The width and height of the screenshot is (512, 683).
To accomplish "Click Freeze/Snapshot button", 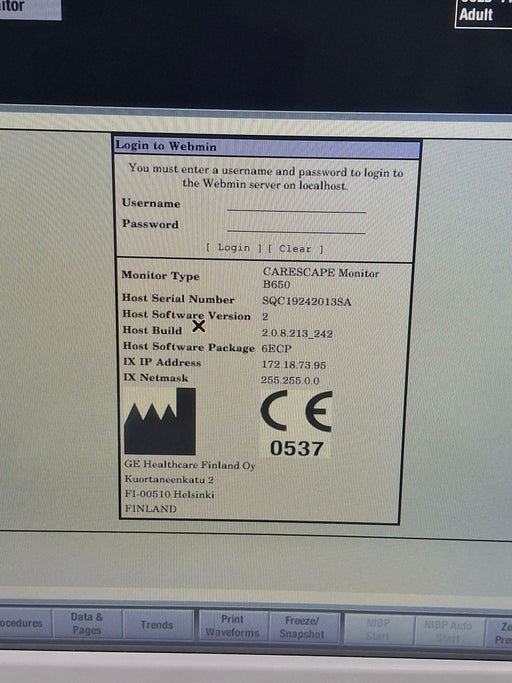I will [x=302, y=627].
